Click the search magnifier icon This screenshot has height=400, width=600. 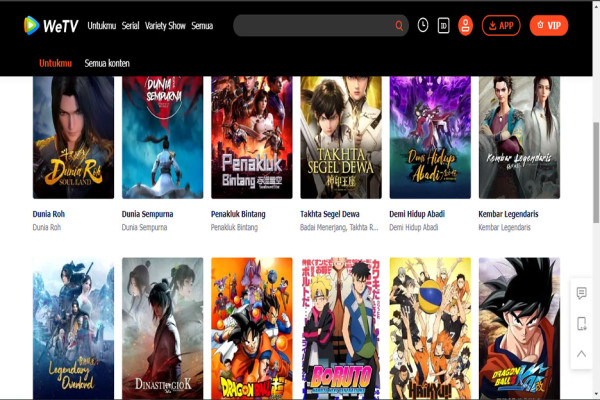(x=399, y=26)
